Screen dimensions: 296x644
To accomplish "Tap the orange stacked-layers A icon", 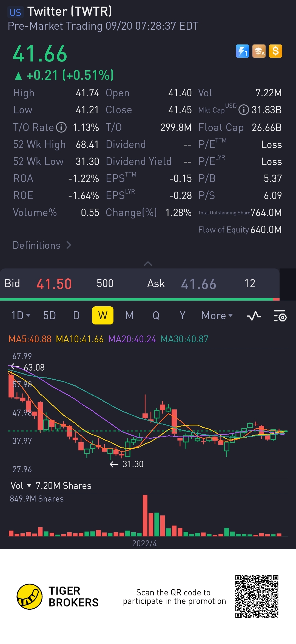I will [259, 51].
